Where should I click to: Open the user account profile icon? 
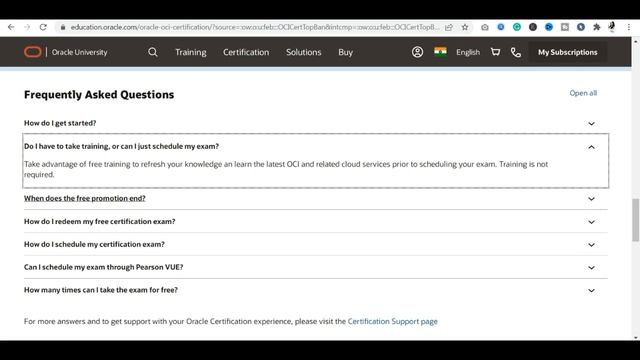point(417,52)
